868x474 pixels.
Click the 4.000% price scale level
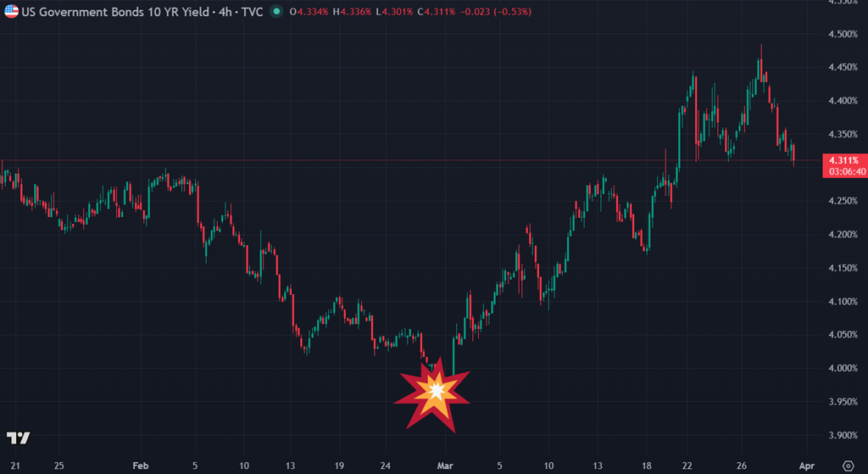tap(843, 368)
